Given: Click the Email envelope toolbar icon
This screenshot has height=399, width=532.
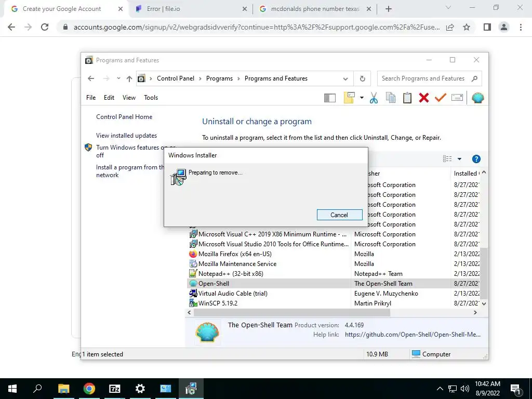Looking at the screenshot, I should pos(457,98).
